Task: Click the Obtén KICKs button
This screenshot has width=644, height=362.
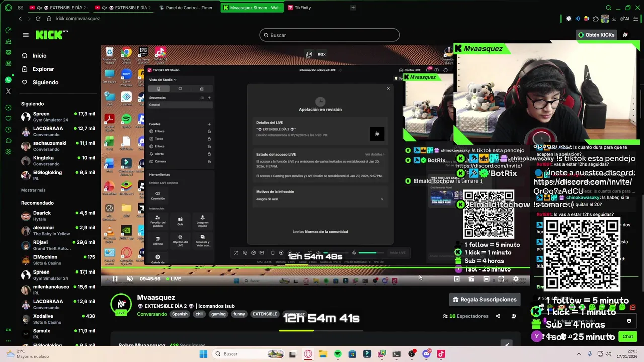Action: pyautogui.click(x=596, y=35)
